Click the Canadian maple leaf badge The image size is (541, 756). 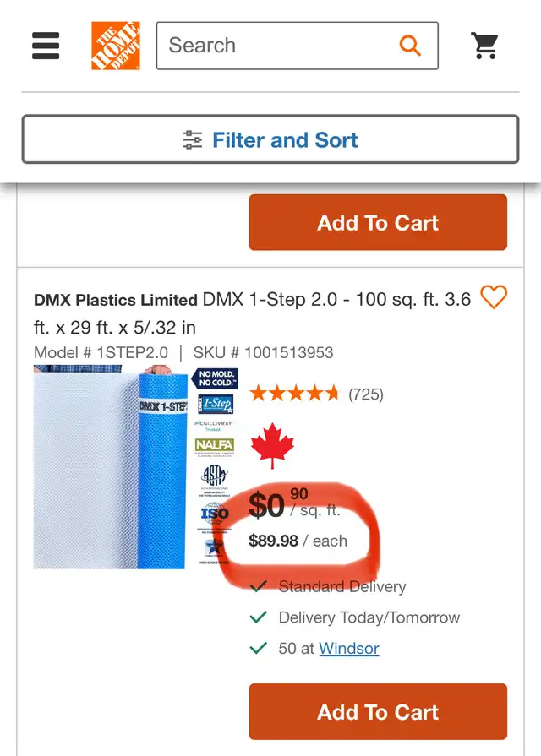click(x=273, y=443)
